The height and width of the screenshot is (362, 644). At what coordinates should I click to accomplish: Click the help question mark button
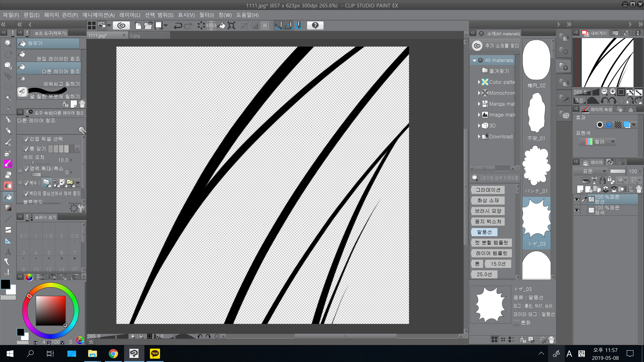315,26
